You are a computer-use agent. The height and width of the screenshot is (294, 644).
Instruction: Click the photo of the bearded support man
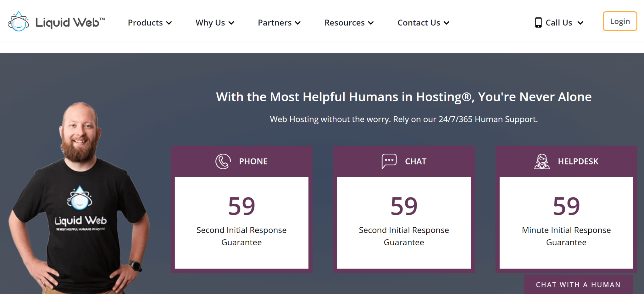(x=79, y=198)
